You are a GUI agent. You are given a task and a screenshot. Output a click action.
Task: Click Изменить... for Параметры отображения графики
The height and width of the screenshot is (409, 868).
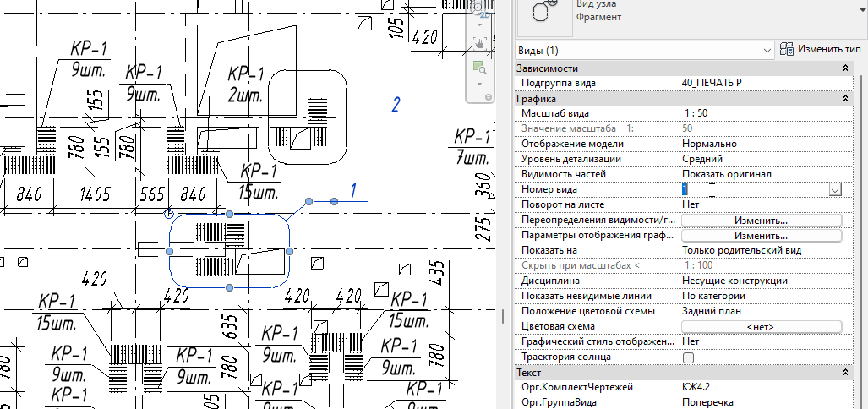point(762,236)
